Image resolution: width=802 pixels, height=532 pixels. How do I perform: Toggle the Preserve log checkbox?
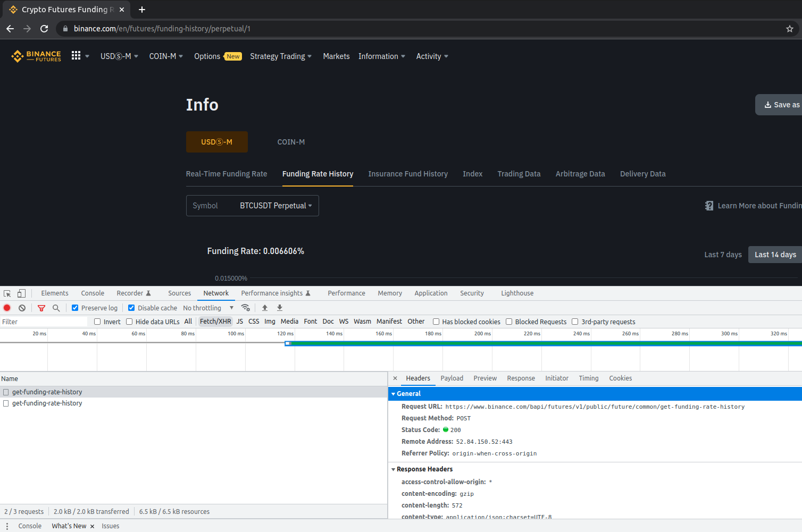tap(75, 308)
